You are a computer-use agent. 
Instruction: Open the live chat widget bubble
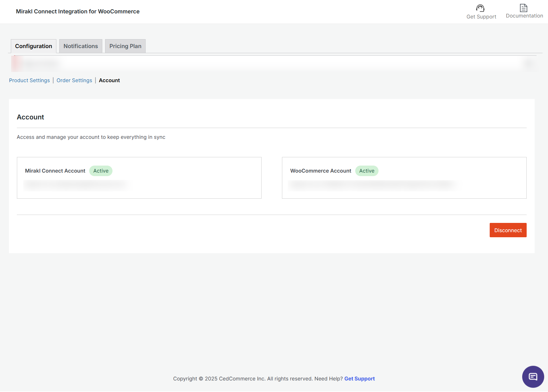coord(533,377)
